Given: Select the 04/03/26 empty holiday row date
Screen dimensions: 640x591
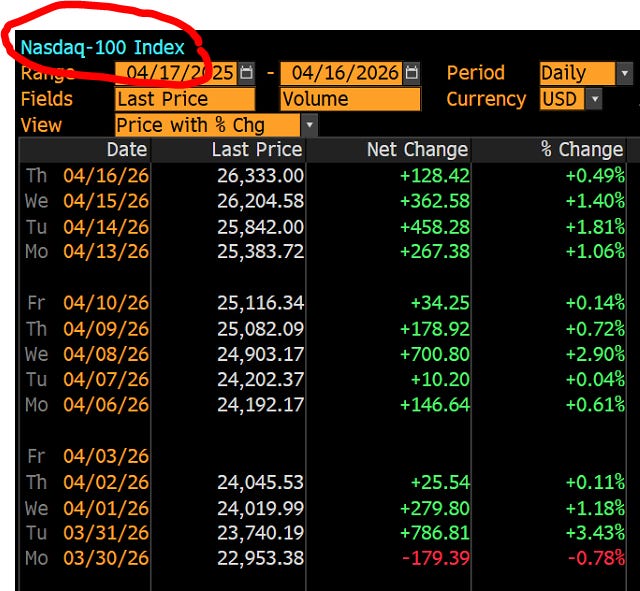Looking at the screenshot, I should coord(106,456).
